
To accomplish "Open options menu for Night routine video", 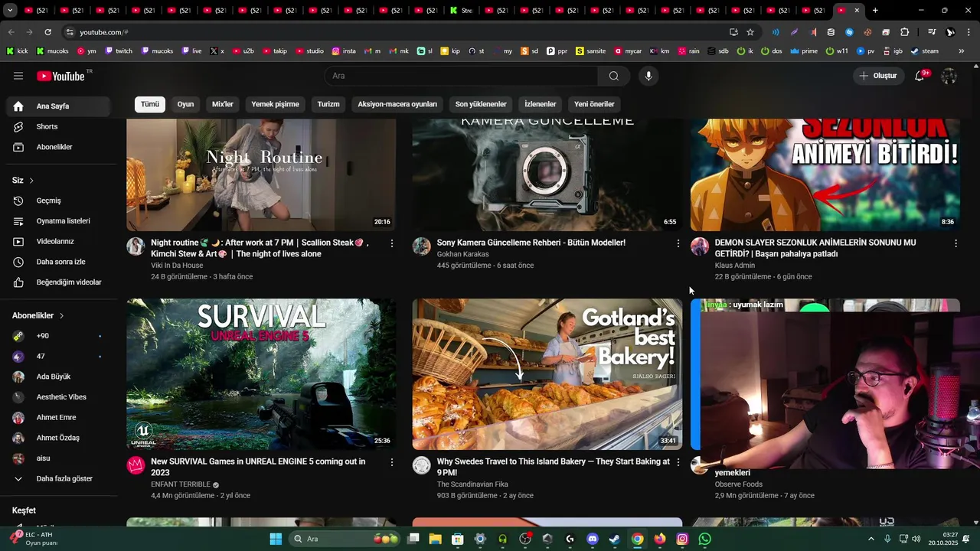I will pyautogui.click(x=392, y=243).
